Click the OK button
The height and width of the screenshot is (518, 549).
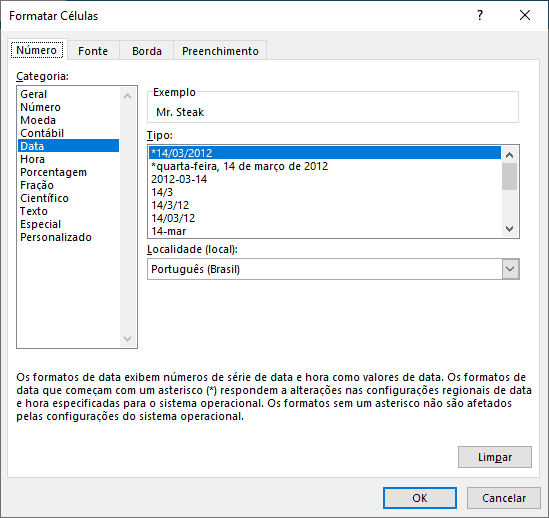[x=419, y=498]
